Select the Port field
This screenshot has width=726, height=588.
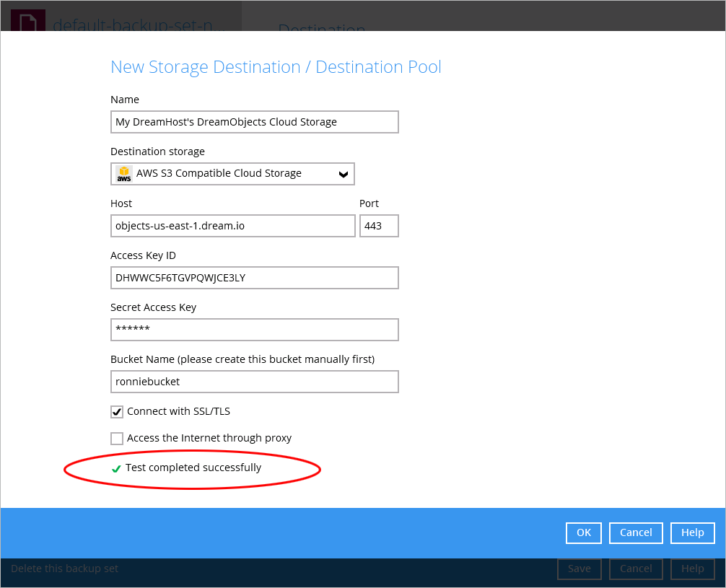pos(379,226)
